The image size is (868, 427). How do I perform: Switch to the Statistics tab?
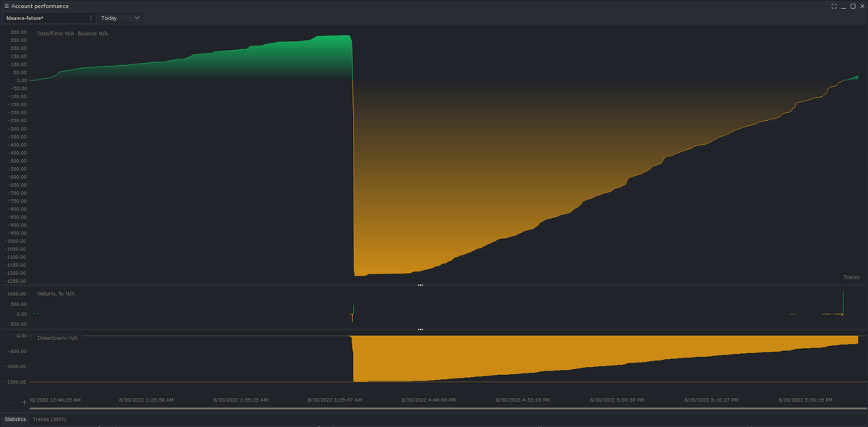tap(15, 419)
